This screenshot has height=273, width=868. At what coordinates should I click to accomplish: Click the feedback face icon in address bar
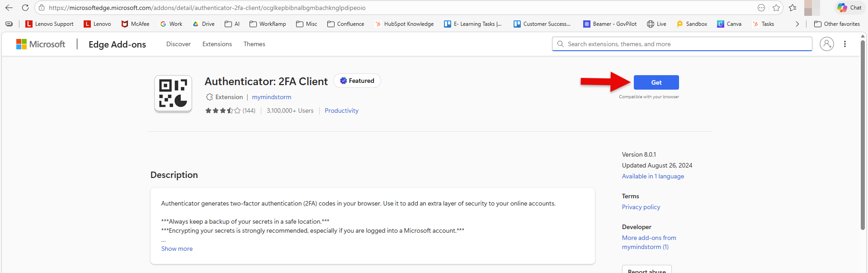point(761,8)
